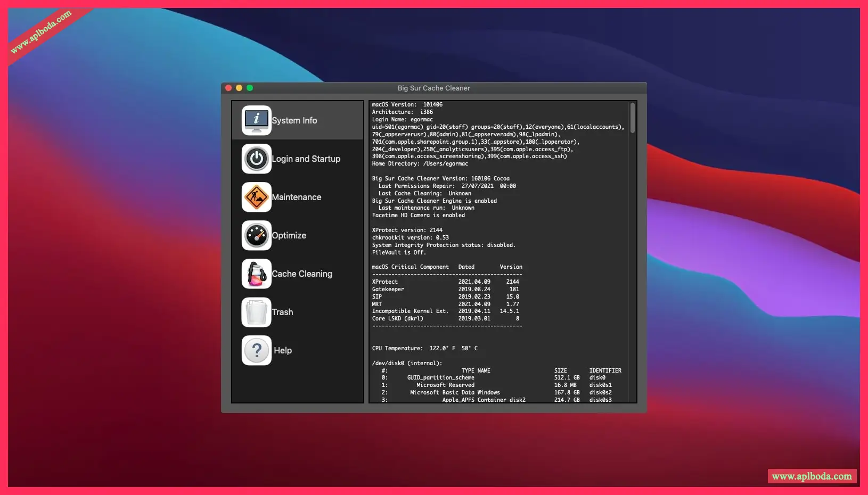This screenshot has width=868, height=495.
Task: Minimize window with the yellow button
Action: click(x=239, y=88)
